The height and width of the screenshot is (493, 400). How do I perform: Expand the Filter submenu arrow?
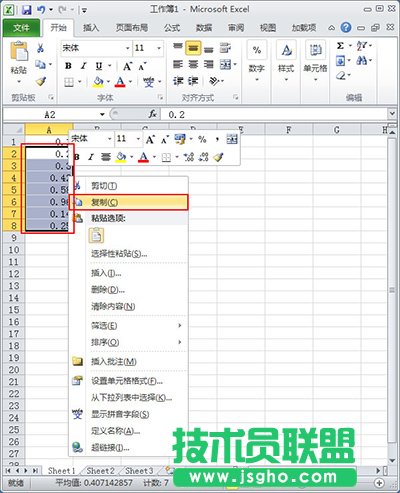click(180, 325)
